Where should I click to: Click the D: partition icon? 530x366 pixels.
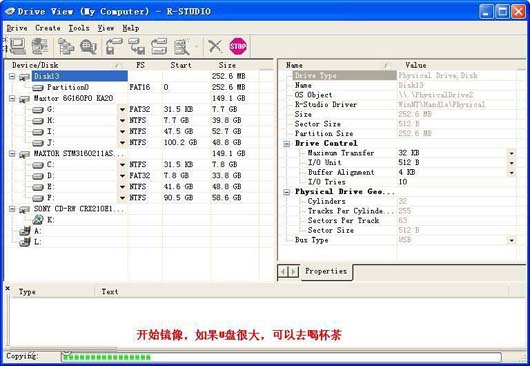38,176
